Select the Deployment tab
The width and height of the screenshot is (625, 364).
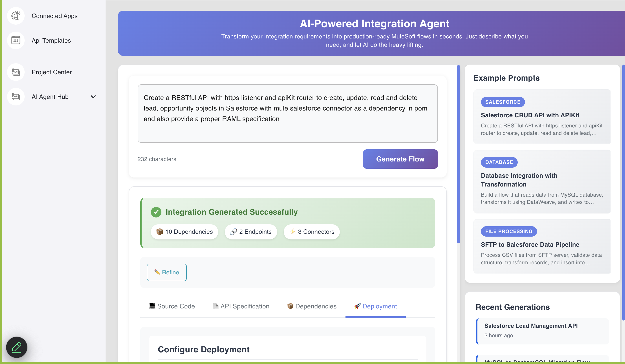point(375,306)
